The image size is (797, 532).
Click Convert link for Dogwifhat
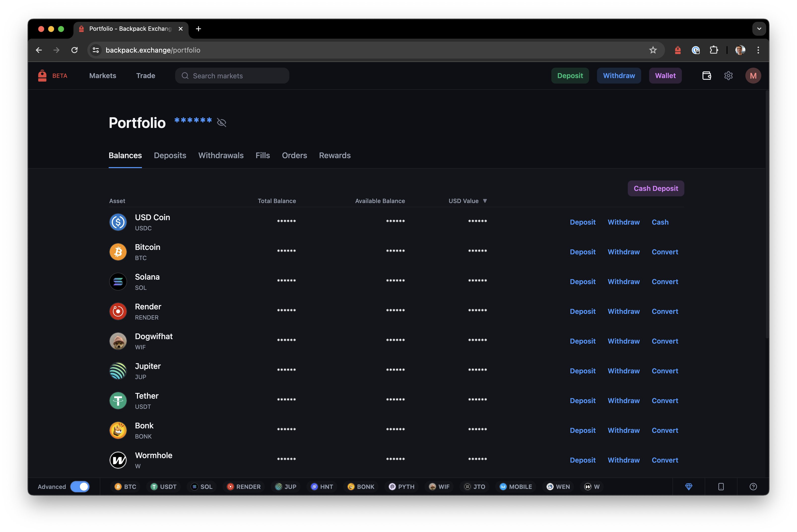[664, 341]
